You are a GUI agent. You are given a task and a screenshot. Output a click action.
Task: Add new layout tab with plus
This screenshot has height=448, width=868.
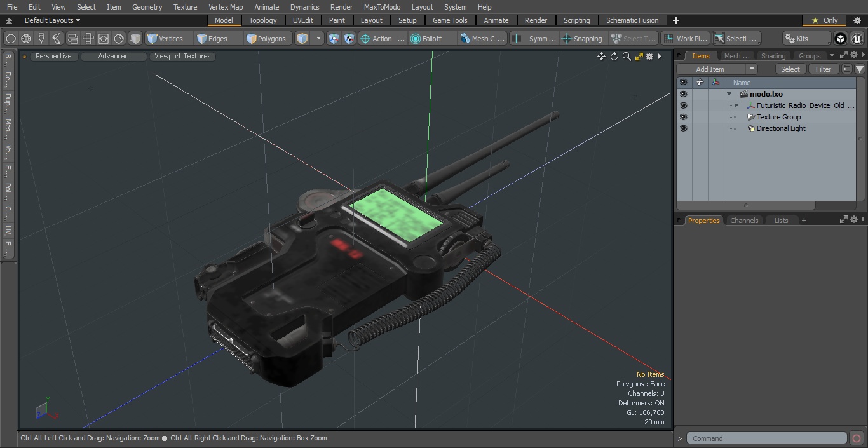pyautogui.click(x=675, y=20)
